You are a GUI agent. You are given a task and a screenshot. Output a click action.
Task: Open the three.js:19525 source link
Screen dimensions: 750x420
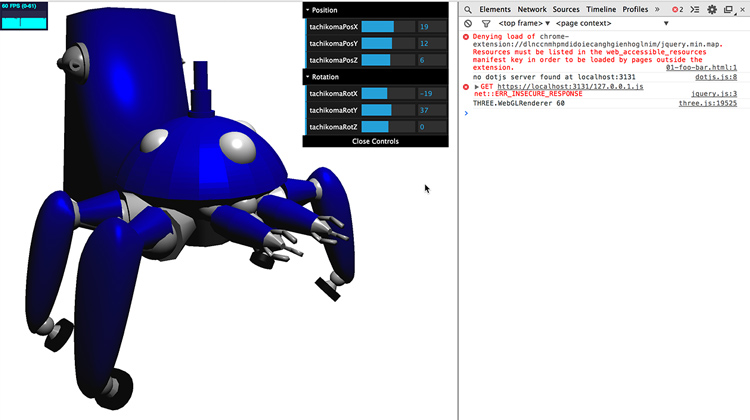click(x=708, y=103)
